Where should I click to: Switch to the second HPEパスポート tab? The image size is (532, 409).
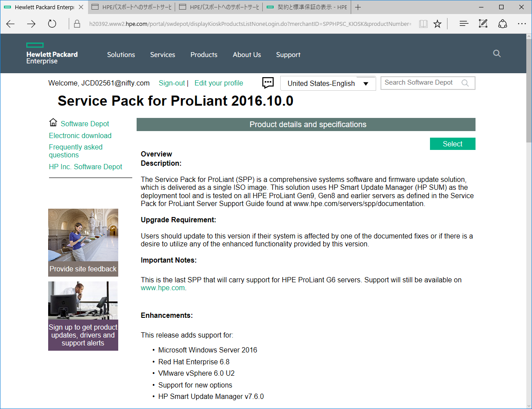(219, 7)
